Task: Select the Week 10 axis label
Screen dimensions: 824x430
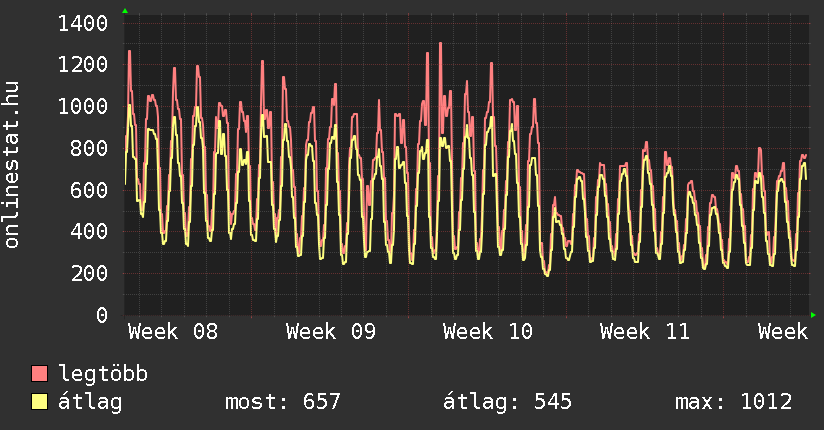Action: click(488, 332)
